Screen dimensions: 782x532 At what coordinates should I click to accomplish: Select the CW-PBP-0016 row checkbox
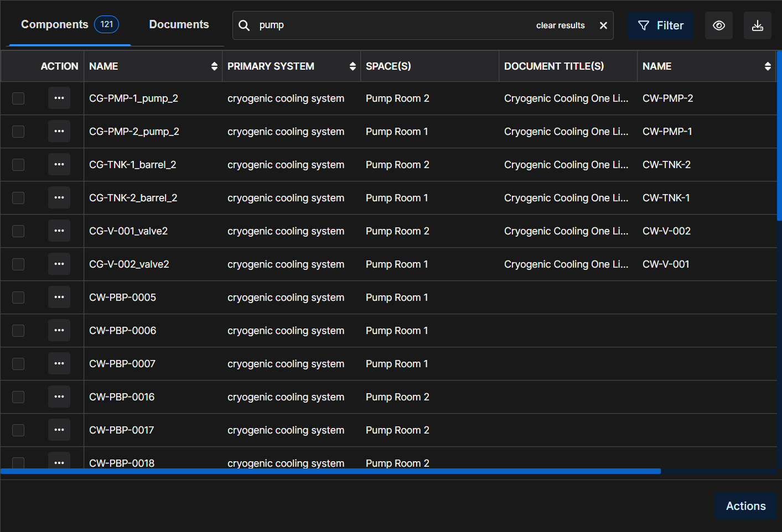[18, 397]
